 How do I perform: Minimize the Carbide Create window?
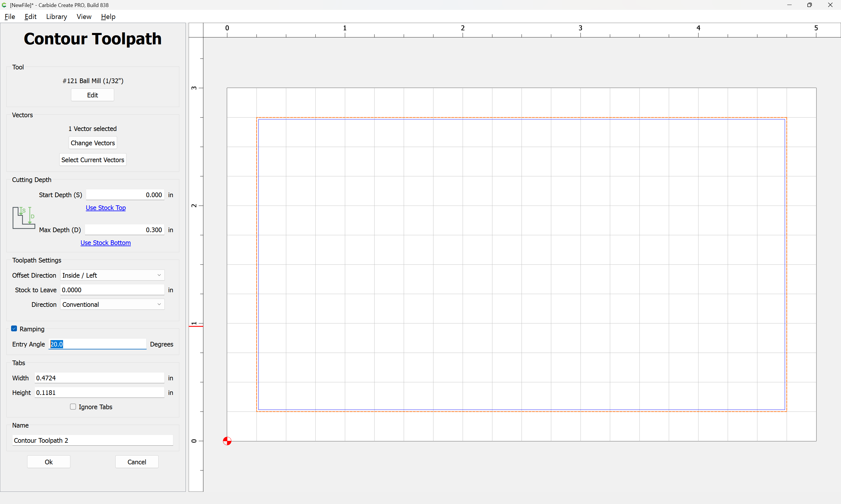[x=789, y=5]
